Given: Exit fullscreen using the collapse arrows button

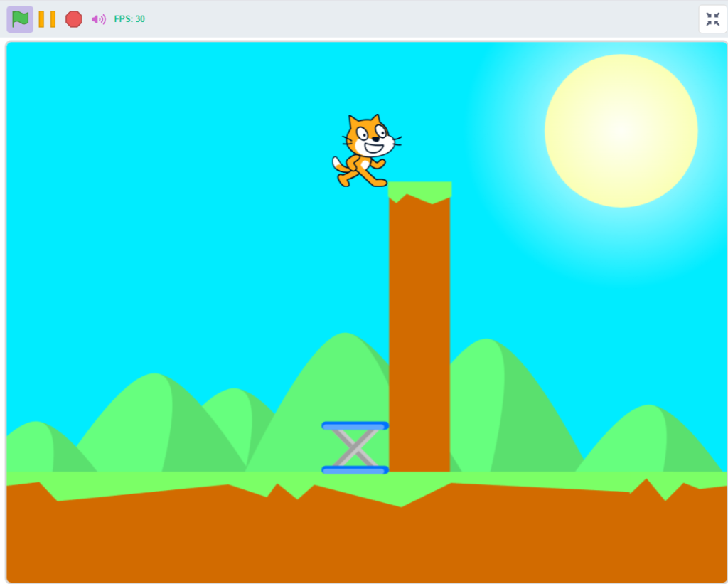Looking at the screenshot, I should pyautogui.click(x=712, y=19).
